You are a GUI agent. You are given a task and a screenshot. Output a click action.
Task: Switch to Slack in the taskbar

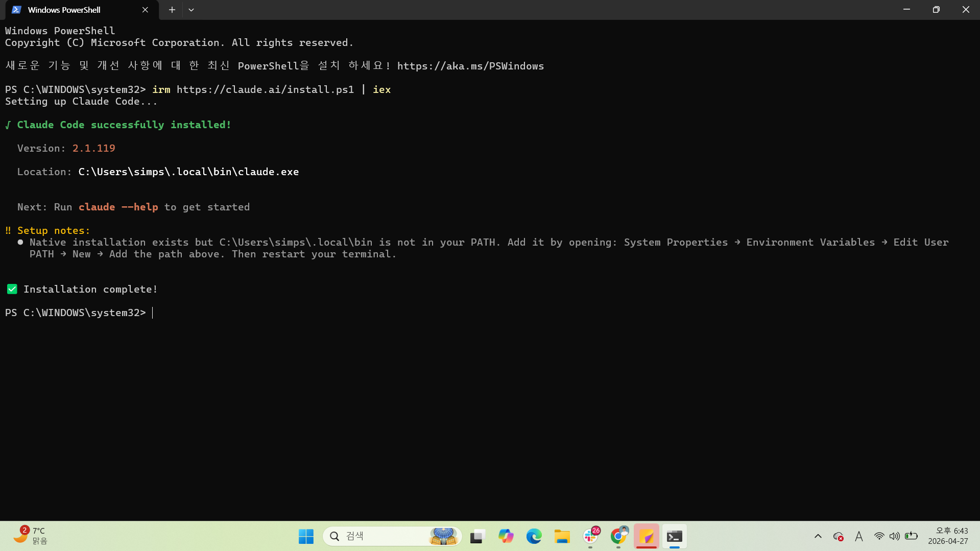(x=590, y=536)
